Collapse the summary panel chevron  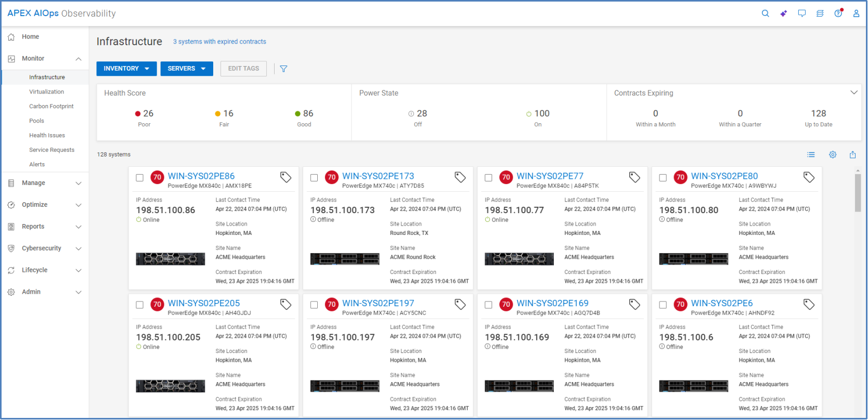coord(853,93)
